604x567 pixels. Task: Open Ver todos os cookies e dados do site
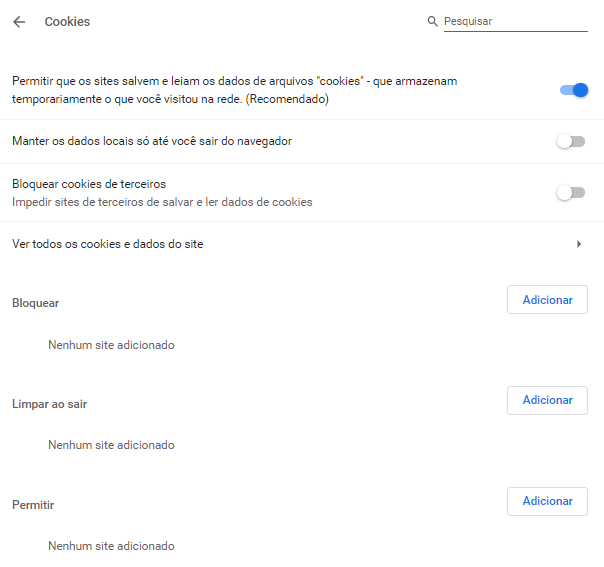point(302,244)
